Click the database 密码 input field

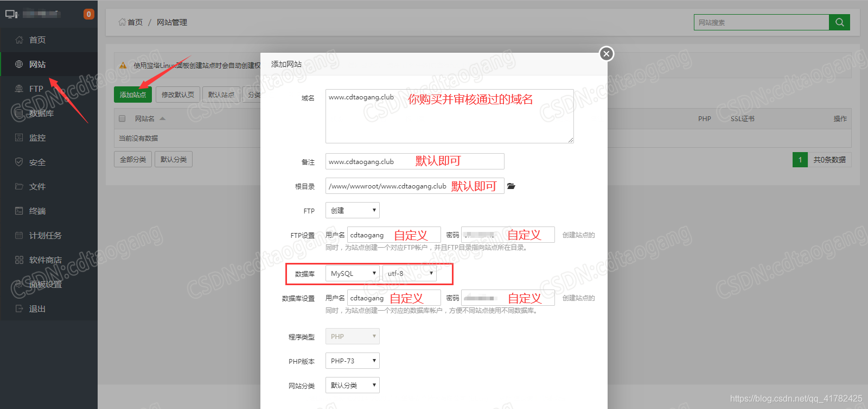point(508,298)
